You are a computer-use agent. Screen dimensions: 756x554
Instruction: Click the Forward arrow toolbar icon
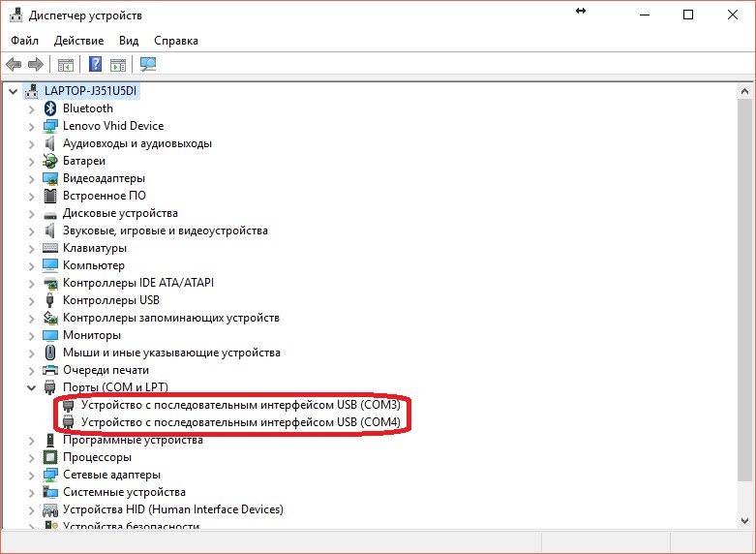(36, 65)
